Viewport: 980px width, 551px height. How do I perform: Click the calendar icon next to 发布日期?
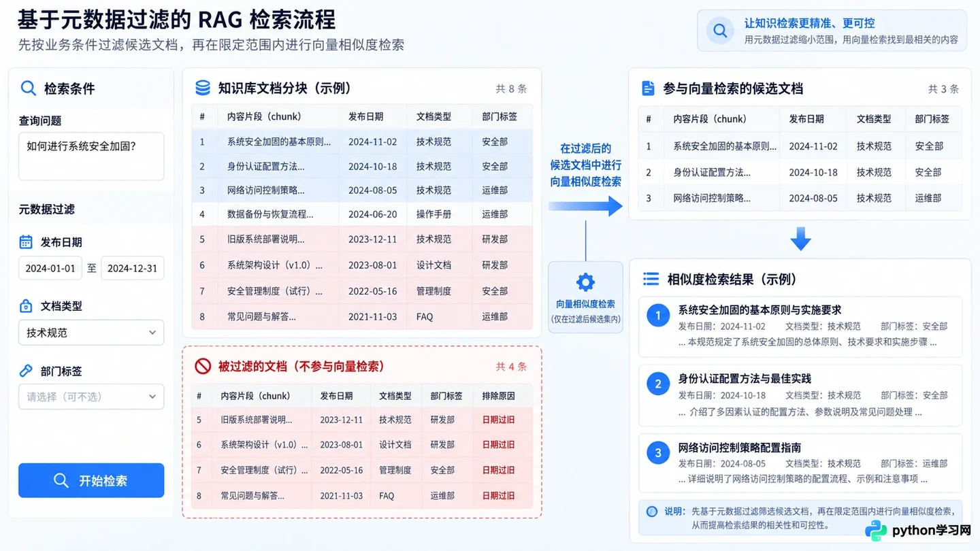26,241
